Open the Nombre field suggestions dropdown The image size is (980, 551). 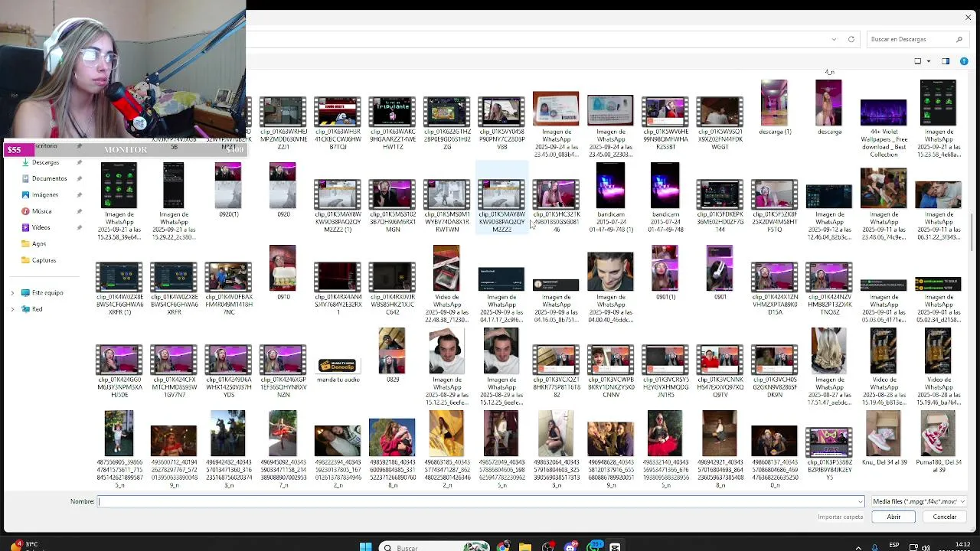point(860,502)
